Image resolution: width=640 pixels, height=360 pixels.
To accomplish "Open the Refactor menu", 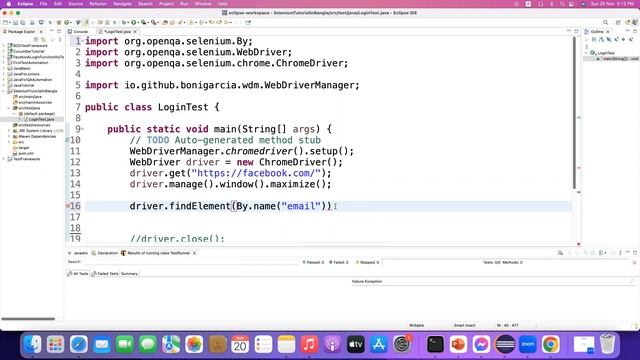I will [x=98, y=4].
